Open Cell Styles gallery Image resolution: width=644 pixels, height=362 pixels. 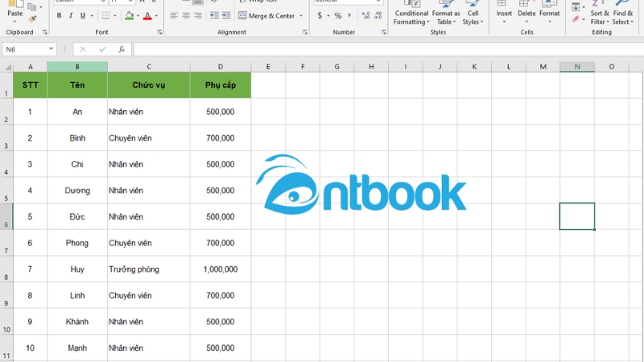(x=473, y=13)
